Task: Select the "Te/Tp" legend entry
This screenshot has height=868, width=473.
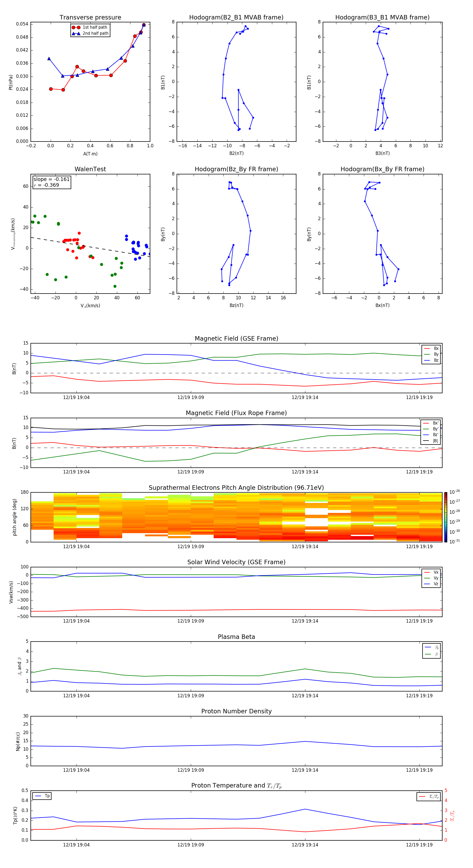Action: (x=429, y=796)
